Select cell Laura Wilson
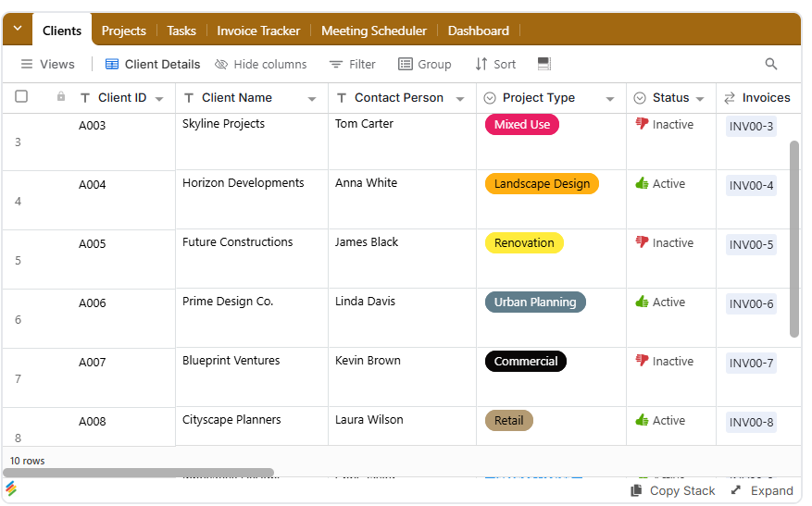Screen dimensions: 812x506 pyautogui.click(x=402, y=426)
